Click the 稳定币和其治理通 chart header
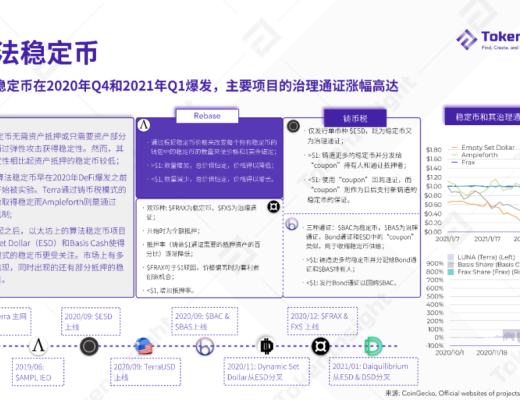This screenshot has height=400, width=520. click(x=482, y=116)
